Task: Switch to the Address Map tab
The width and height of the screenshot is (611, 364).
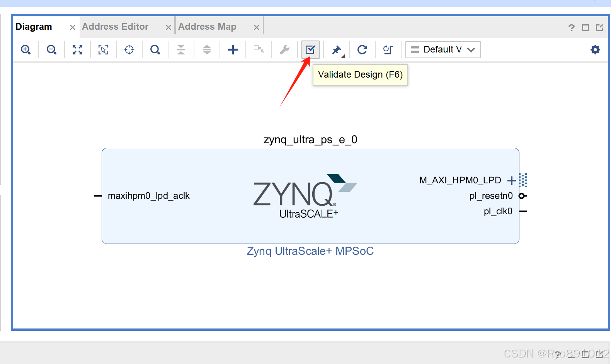Action: pyautogui.click(x=207, y=27)
